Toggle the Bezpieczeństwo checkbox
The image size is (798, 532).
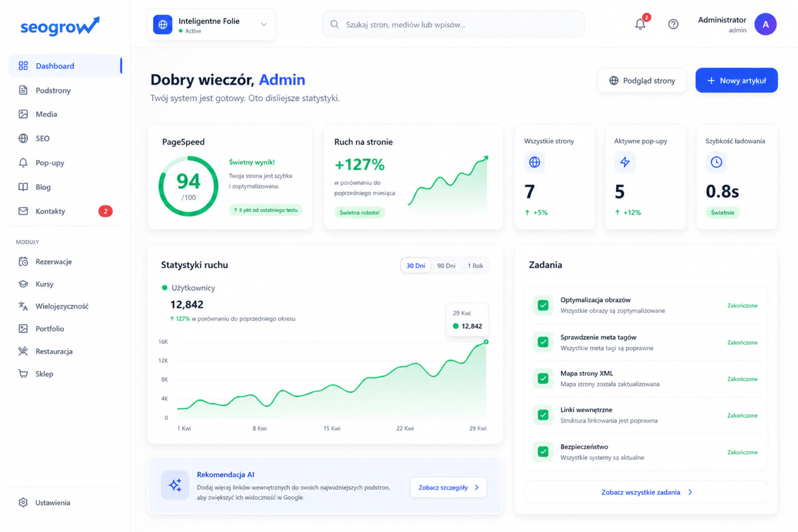pos(543,452)
